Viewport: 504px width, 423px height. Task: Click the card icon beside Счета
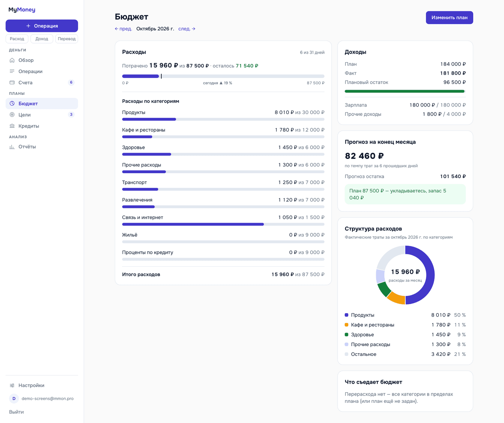[12, 82]
